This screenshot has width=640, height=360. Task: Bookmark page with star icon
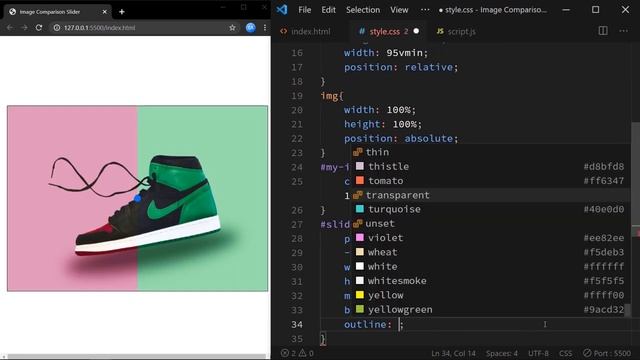232,27
